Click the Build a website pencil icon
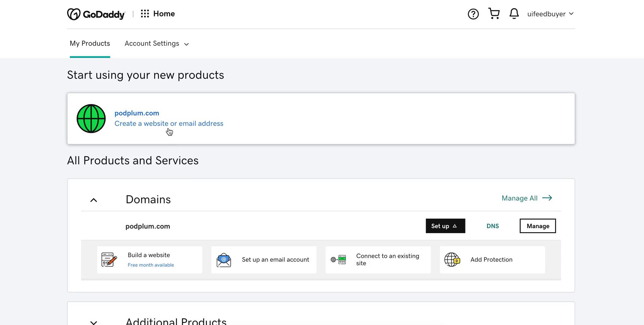Image resolution: width=644 pixels, height=325 pixels. click(109, 260)
